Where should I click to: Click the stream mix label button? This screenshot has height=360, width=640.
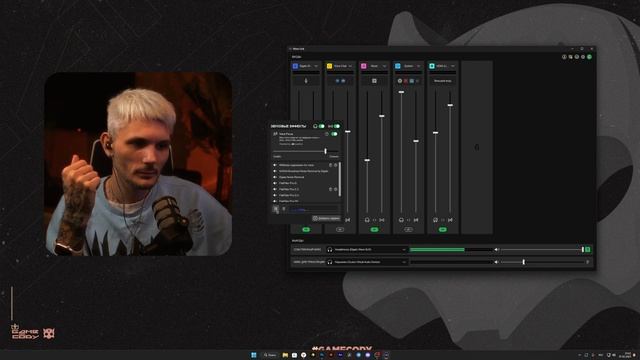(307, 262)
